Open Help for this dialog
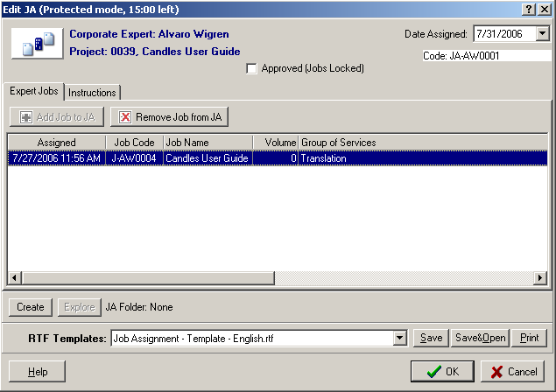Image resolution: width=556 pixels, height=392 pixels. coord(38,371)
